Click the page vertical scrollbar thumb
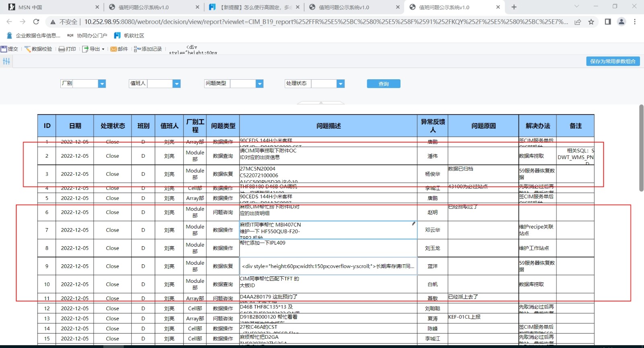 tap(641, 148)
